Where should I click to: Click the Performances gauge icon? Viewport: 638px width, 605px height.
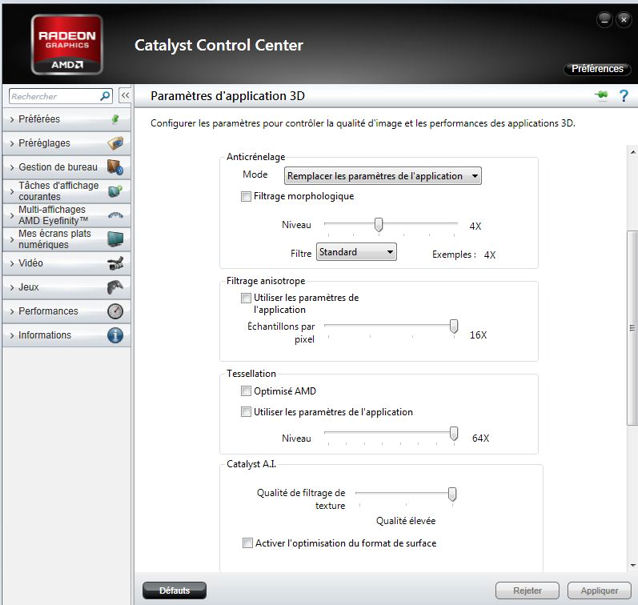[x=116, y=311]
